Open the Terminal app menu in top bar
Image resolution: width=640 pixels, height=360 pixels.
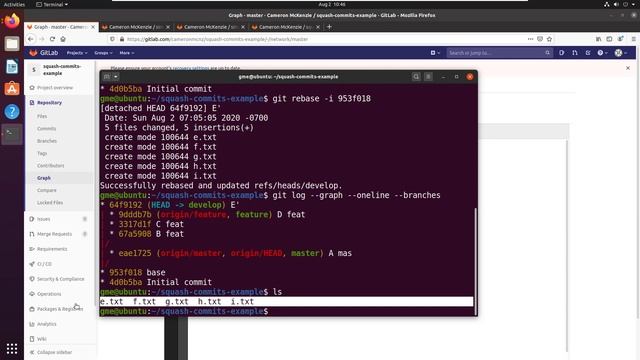coord(52,4)
